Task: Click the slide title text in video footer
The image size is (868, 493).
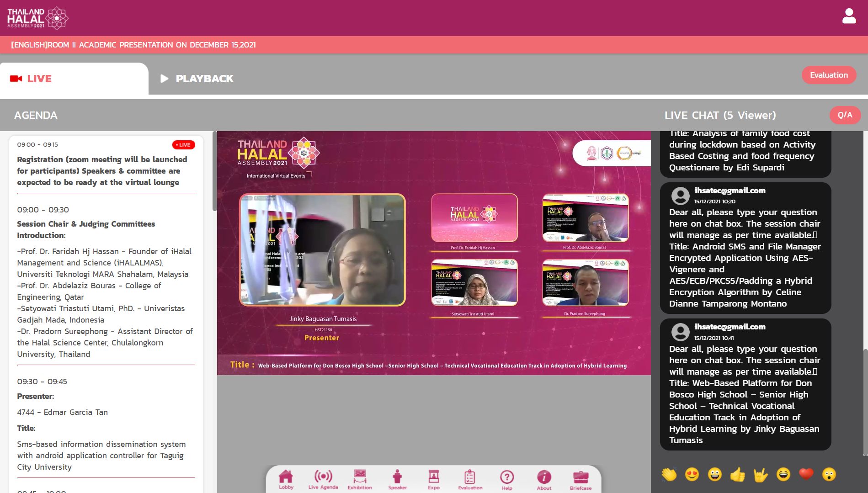Action: pyautogui.click(x=442, y=366)
